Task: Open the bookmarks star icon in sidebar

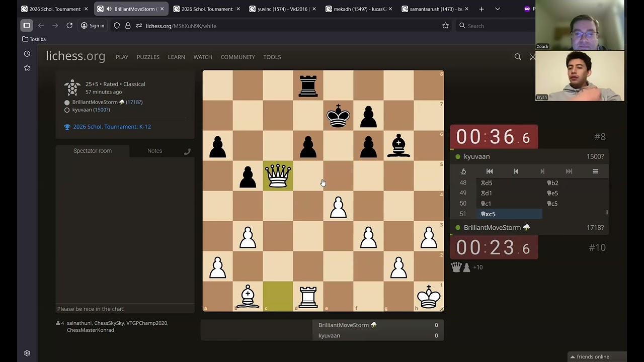Action: [27, 68]
